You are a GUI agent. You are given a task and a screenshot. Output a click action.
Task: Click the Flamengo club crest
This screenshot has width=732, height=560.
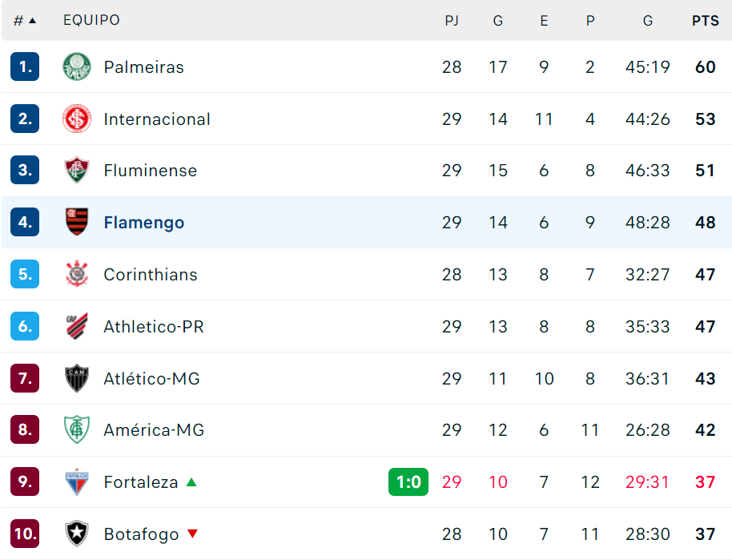(x=77, y=222)
